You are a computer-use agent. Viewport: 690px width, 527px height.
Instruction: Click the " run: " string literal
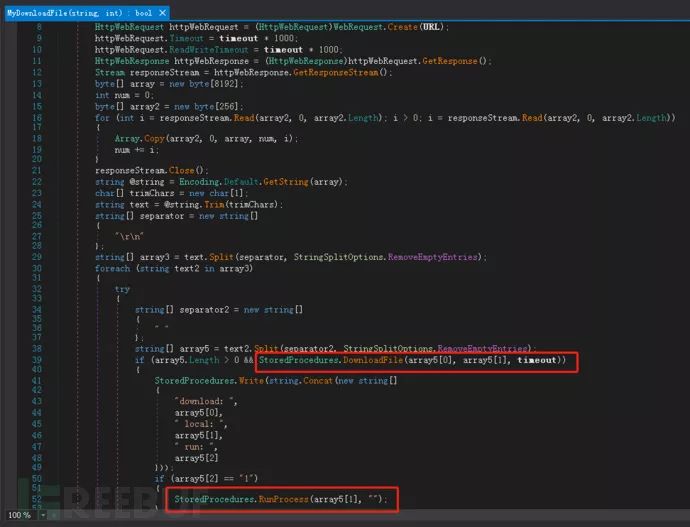[196, 447]
